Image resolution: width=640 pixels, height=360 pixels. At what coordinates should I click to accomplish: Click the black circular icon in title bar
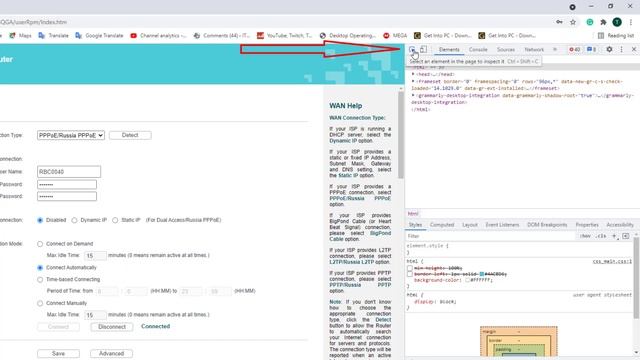point(572,7)
